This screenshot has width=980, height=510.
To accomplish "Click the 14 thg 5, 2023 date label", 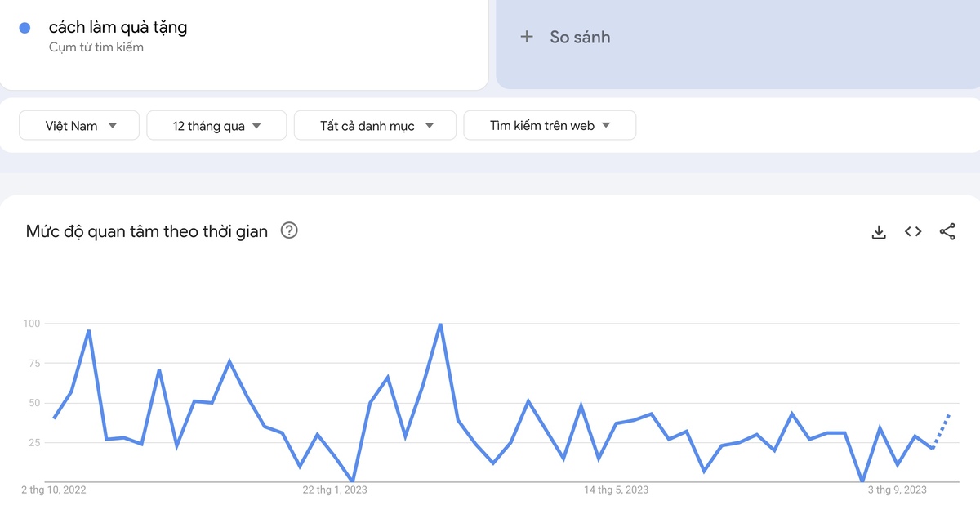I will [616, 490].
